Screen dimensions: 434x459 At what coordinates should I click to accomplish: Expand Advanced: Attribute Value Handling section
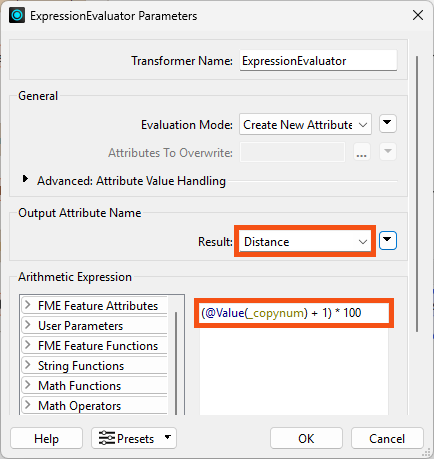(x=25, y=179)
